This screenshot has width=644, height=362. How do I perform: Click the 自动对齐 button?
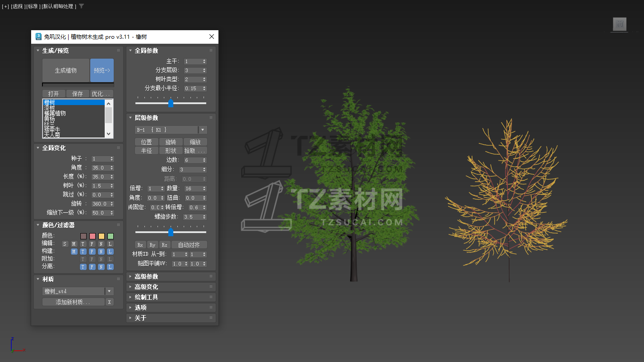pos(189,245)
